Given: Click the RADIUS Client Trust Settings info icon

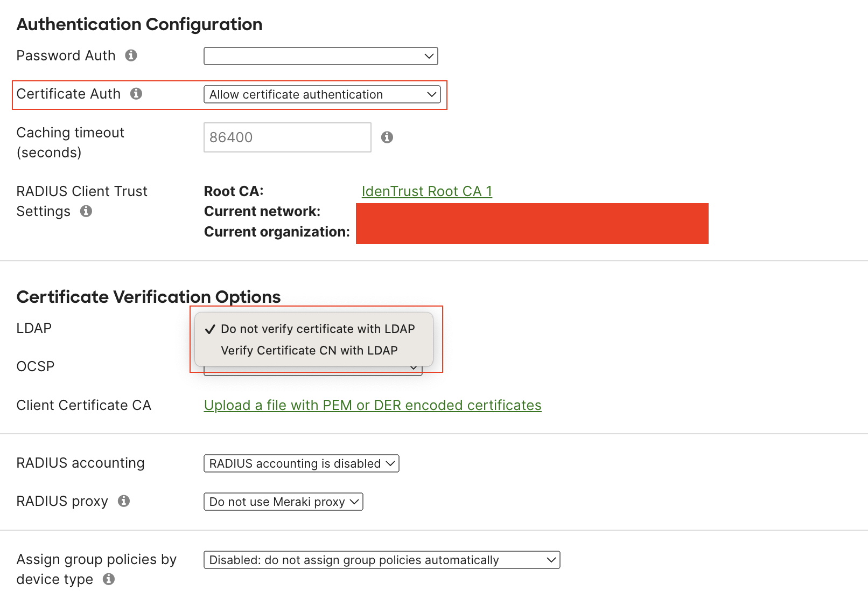Looking at the screenshot, I should pyautogui.click(x=86, y=211).
